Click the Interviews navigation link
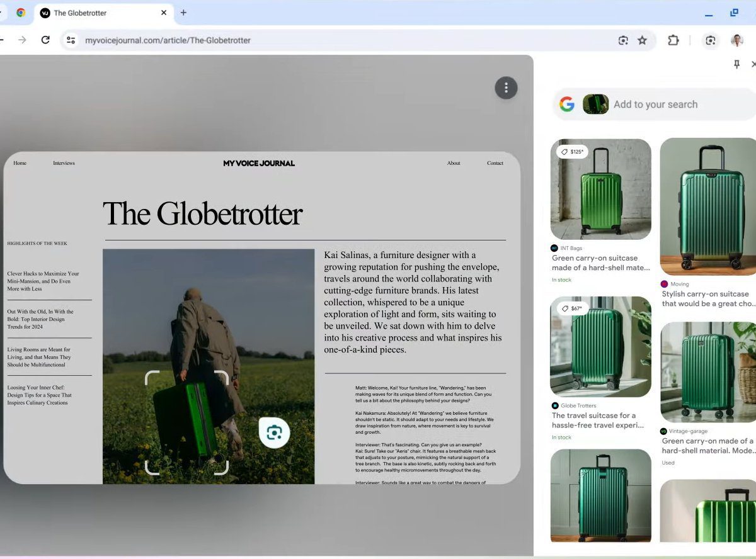The height and width of the screenshot is (559, 756). 64,163
